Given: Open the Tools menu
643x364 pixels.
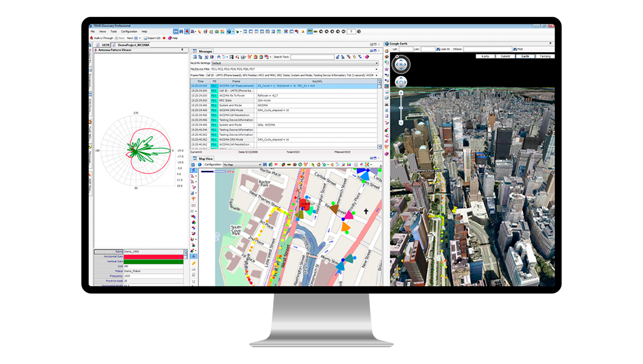Looking at the screenshot, I should pyautogui.click(x=113, y=32).
